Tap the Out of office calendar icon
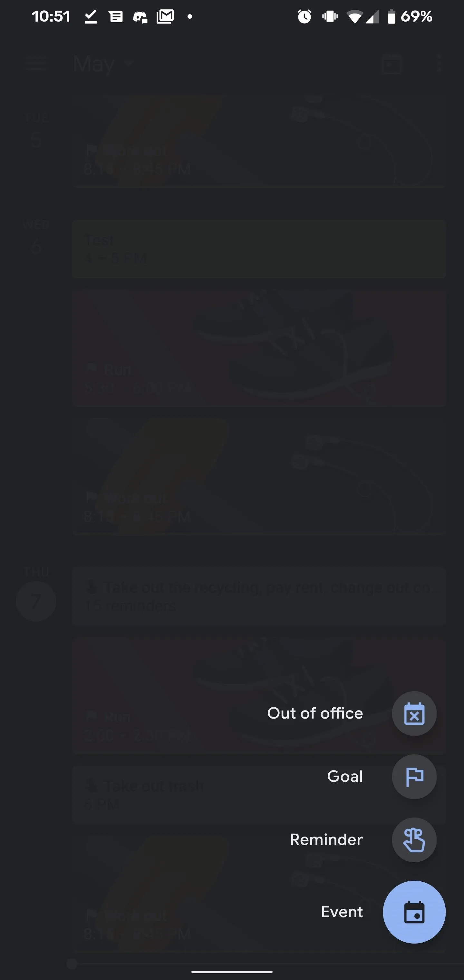The height and width of the screenshot is (980, 464). click(414, 713)
